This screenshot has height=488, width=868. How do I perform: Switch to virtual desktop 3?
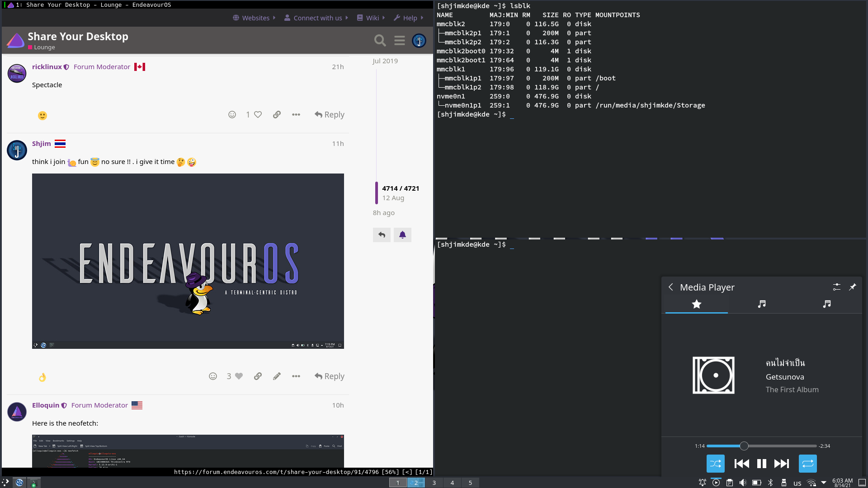[x=434, y=483]
